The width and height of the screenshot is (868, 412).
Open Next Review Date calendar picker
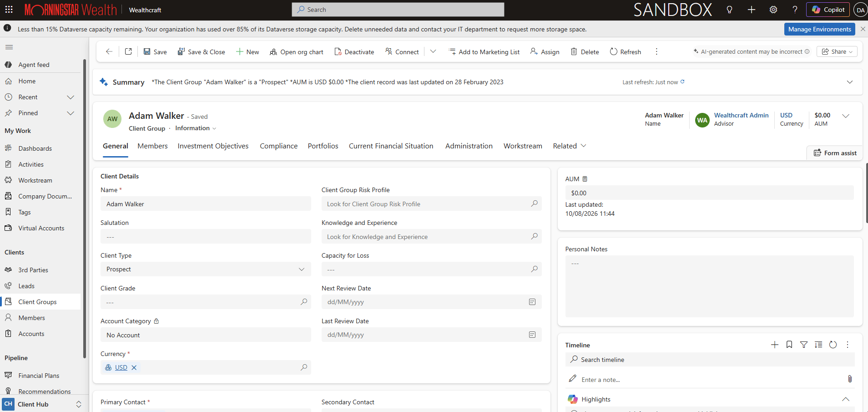click(532, 302)
